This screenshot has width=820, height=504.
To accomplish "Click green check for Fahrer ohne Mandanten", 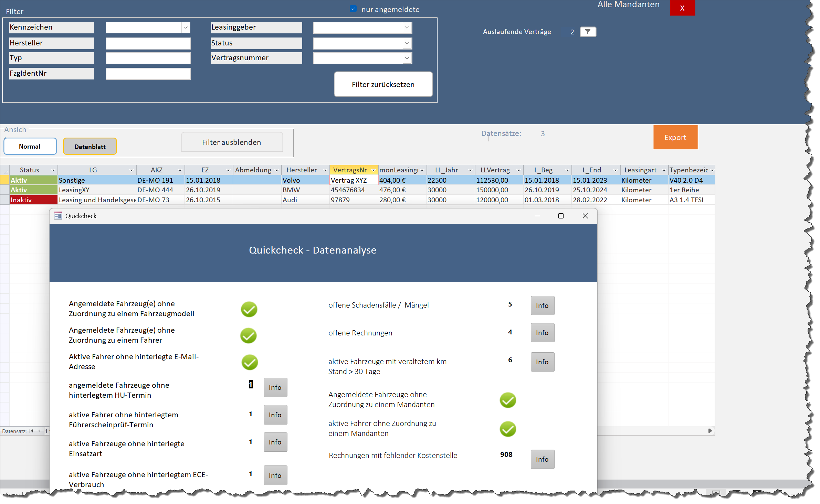I will (508, 429).
